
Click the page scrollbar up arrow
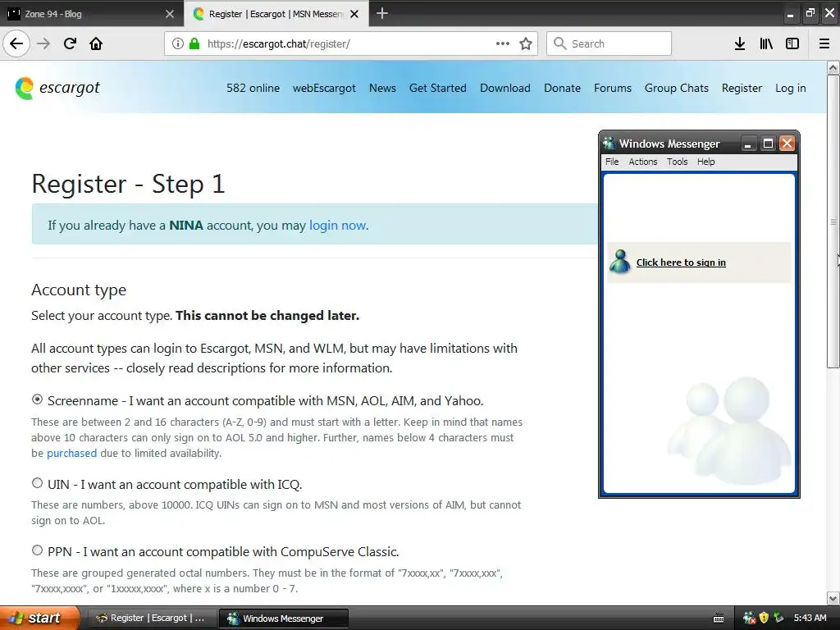(x=833, y=67)
